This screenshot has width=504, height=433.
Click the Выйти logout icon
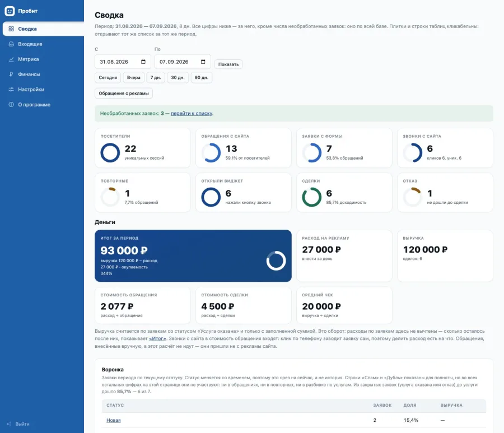[9, 424]
